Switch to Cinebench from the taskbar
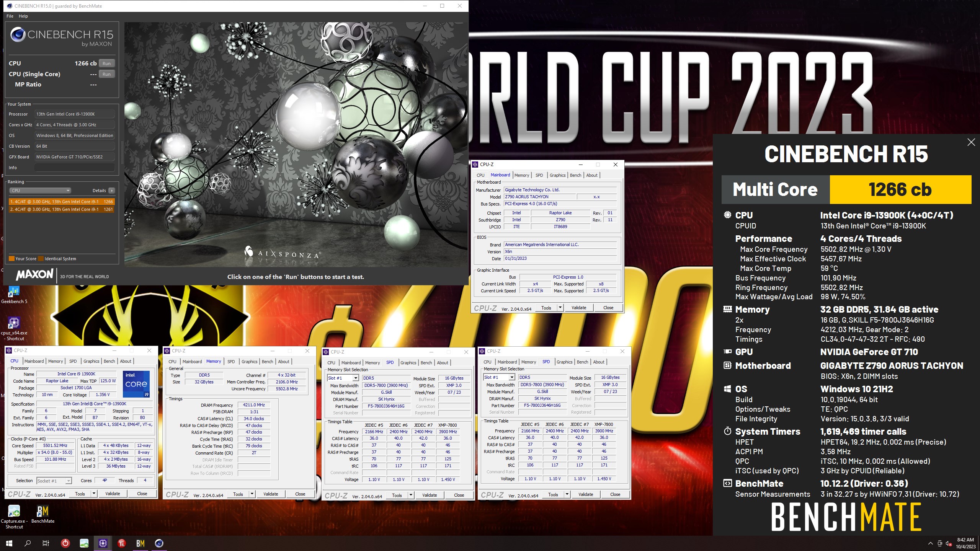This screenshot has height=551, width=980. tap(159, 543)
